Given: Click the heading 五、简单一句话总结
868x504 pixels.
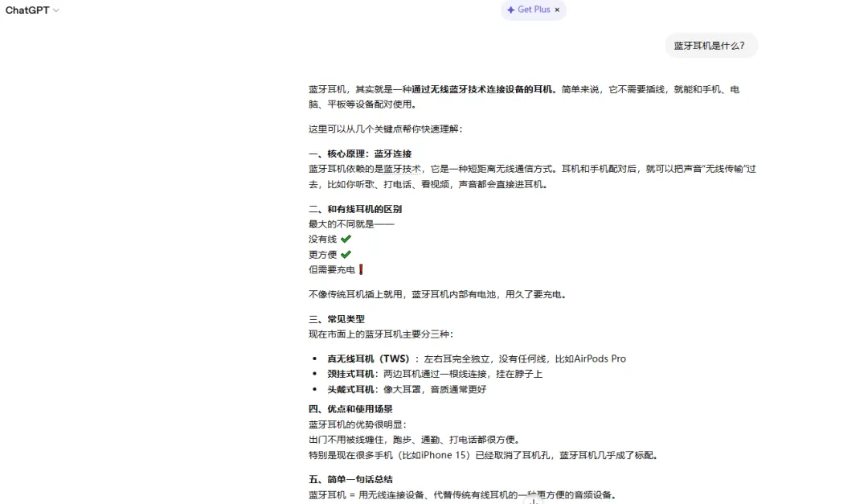Looking at the screenshot, I should (x=350, y=480).
